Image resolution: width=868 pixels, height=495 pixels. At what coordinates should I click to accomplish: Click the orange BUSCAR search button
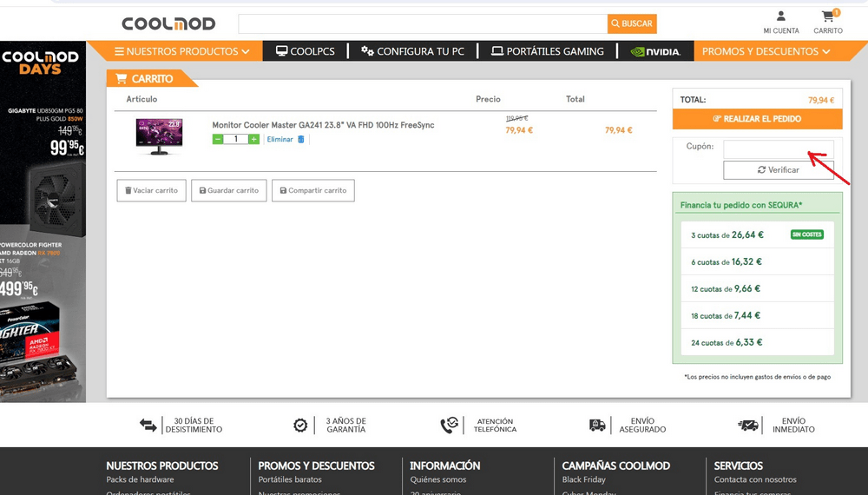pos(632,23)
